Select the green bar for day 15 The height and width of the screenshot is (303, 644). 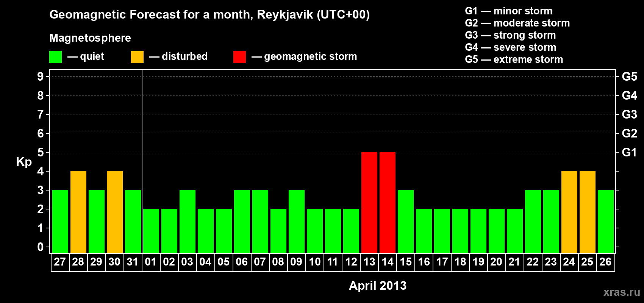click(406, 221)
